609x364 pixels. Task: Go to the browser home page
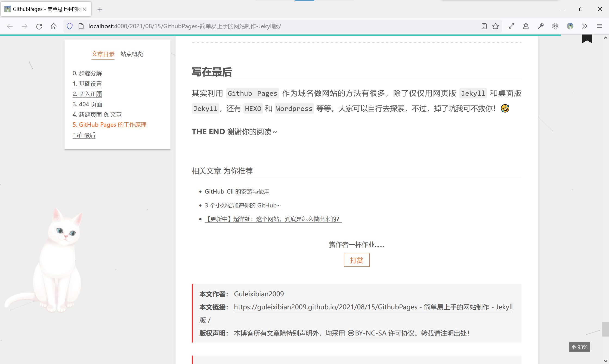point(54,26)
